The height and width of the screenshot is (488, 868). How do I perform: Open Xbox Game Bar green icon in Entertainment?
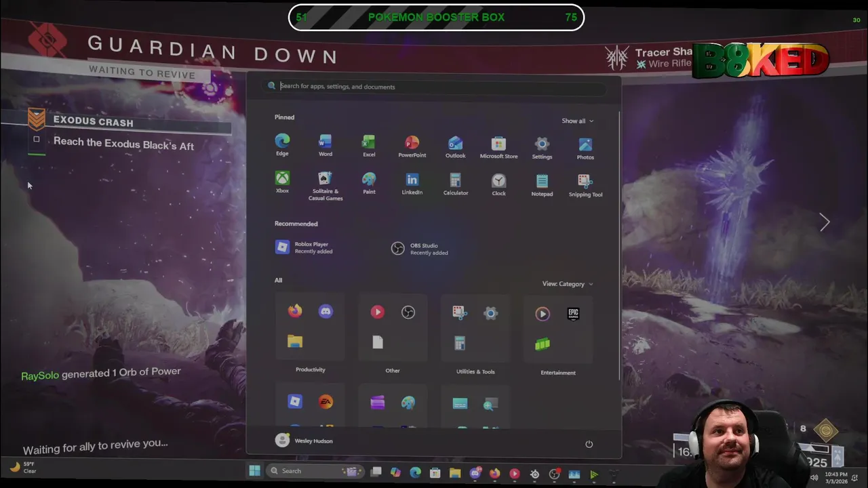click(542, 344)
